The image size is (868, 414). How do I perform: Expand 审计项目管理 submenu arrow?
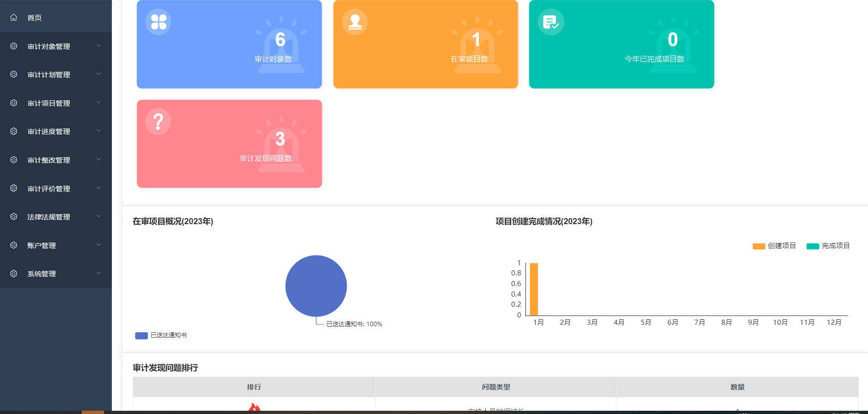(x=98, y=103)
